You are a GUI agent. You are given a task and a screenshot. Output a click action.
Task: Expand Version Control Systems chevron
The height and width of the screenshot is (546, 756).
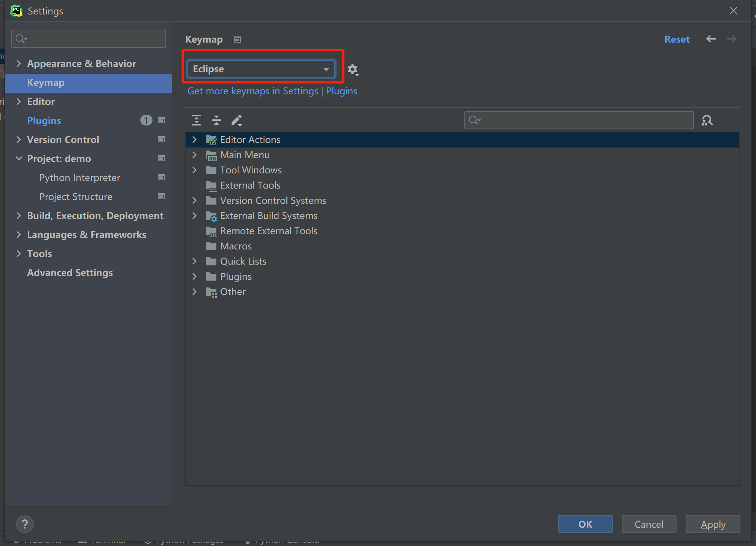pyautogui.click(x=194, y=200)
